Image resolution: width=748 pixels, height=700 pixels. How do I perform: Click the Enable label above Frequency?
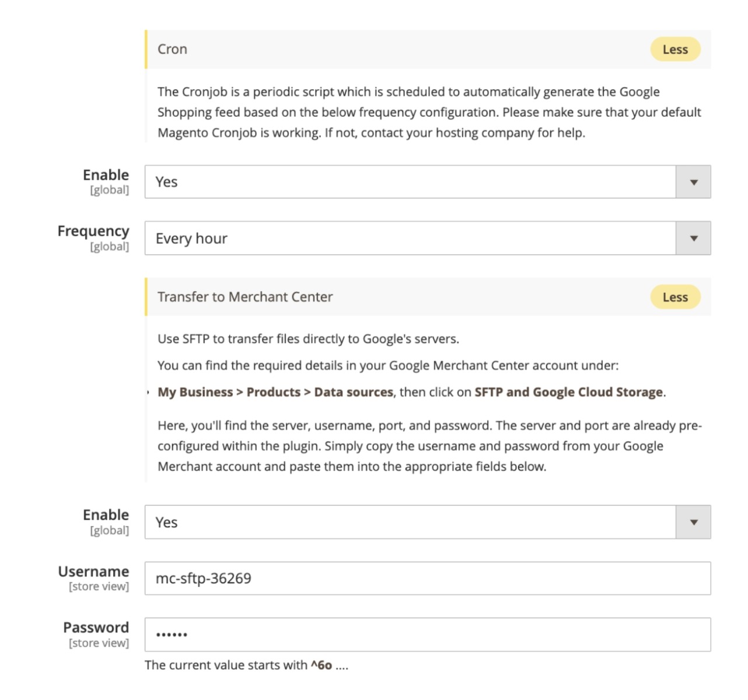coord(106,175)
